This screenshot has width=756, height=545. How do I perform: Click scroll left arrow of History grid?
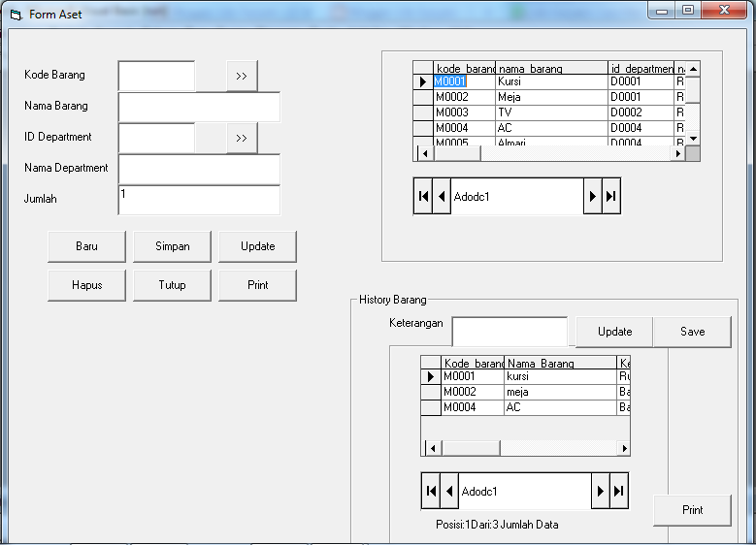(x=433, y=449)
